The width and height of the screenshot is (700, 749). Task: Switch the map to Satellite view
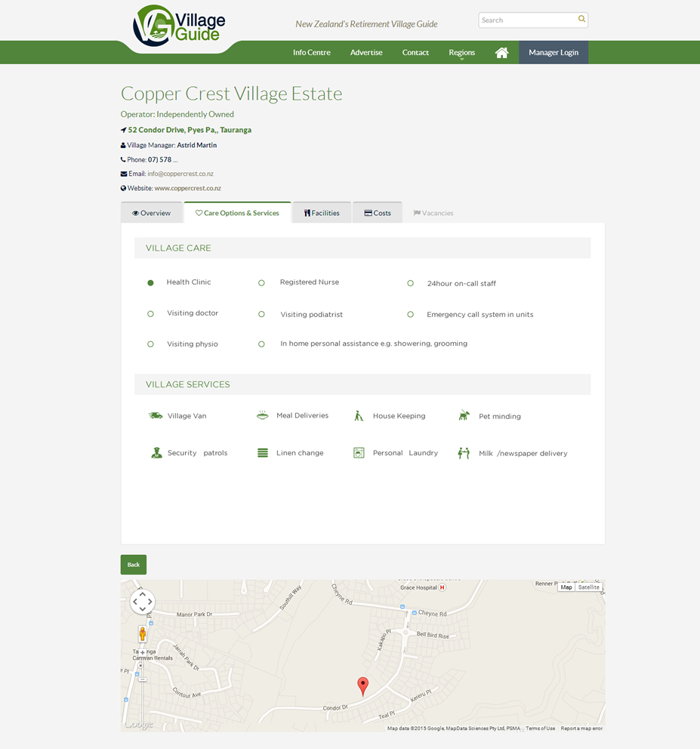pyautogui.click(x=587, y=587)
